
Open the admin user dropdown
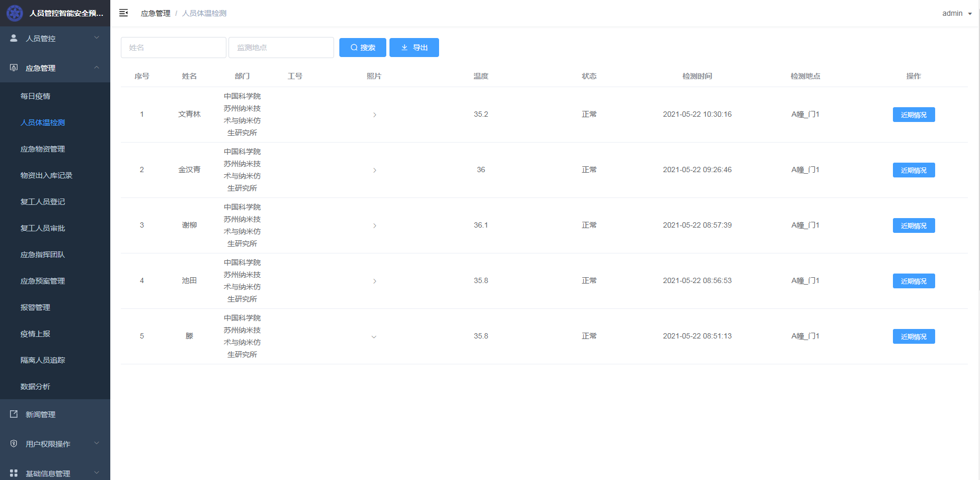[956, 13]
